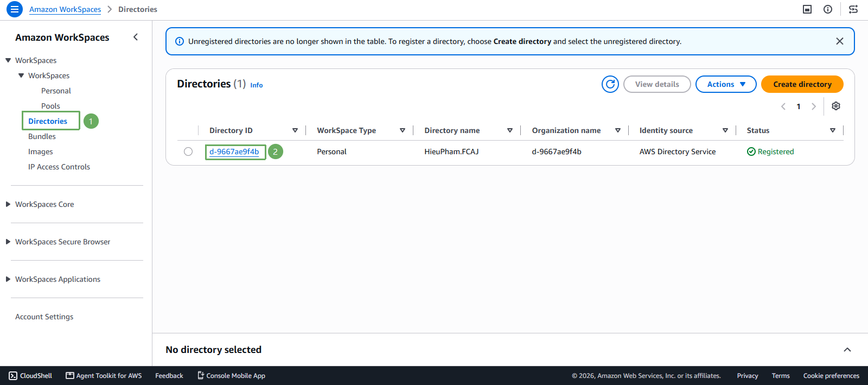
Task: Sort by Organization name column
Action: 618,130
